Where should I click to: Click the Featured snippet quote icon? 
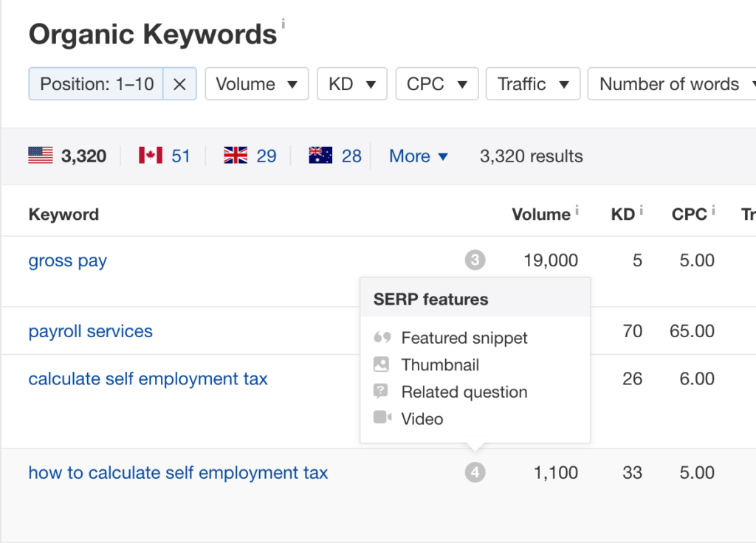[x=382, y=337]
